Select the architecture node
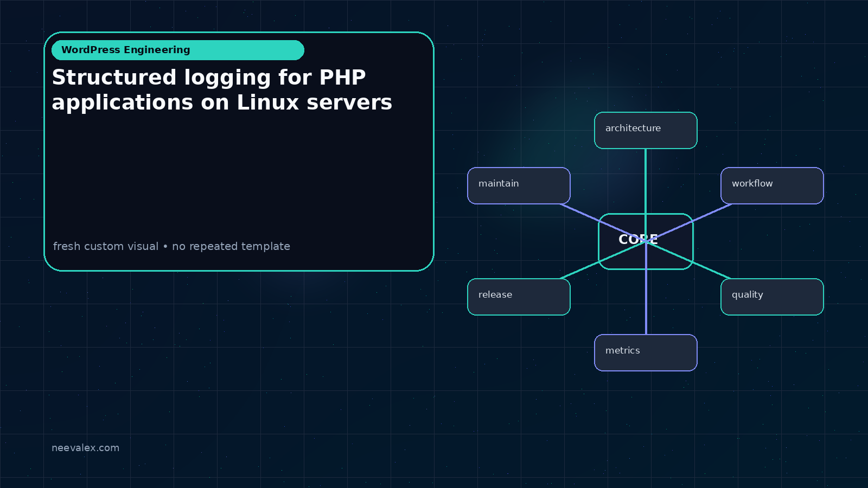The image size is (868, 488). [646, 130]
